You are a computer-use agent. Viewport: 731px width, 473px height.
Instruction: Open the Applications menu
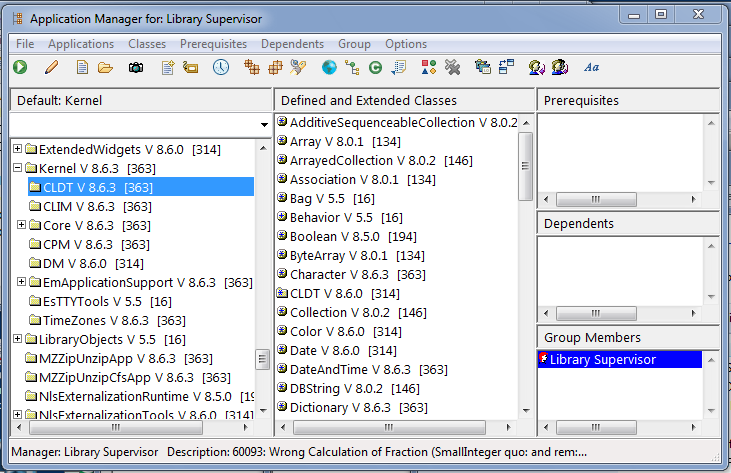[81, 44]
